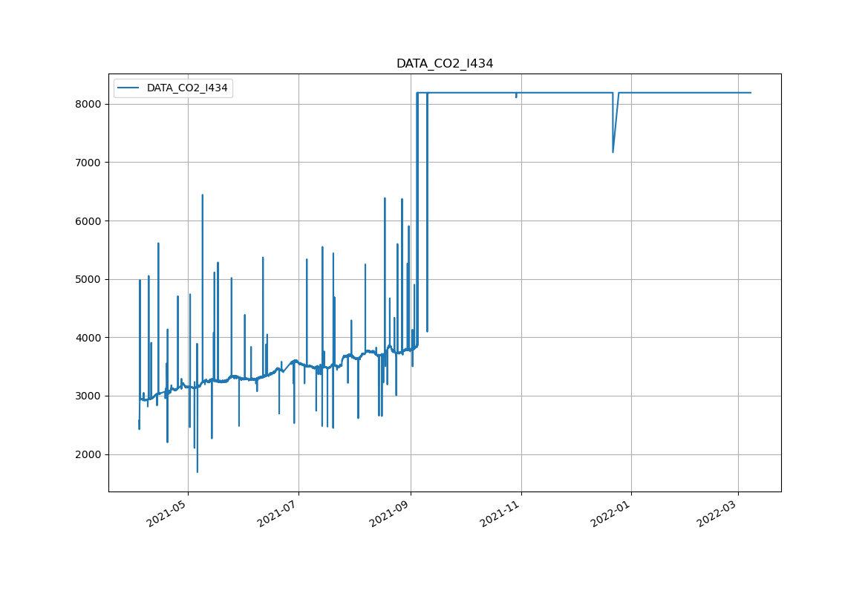Click the 2021-09 x-axis date label
868x614 pixels.
391,513
